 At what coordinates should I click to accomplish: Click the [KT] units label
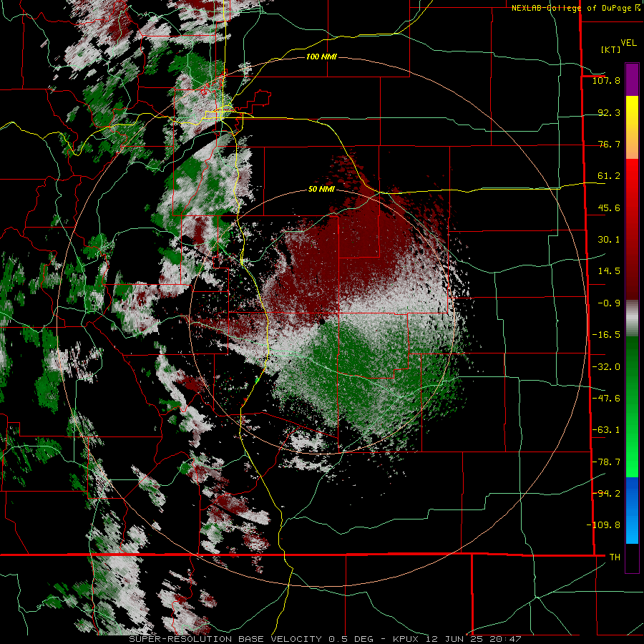pos(611,49)
